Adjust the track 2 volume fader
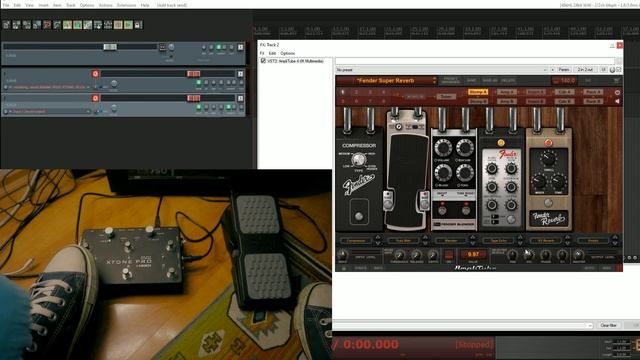Viewport: 640px width, 360px height. pyautogui.click(x=193, y=98)
